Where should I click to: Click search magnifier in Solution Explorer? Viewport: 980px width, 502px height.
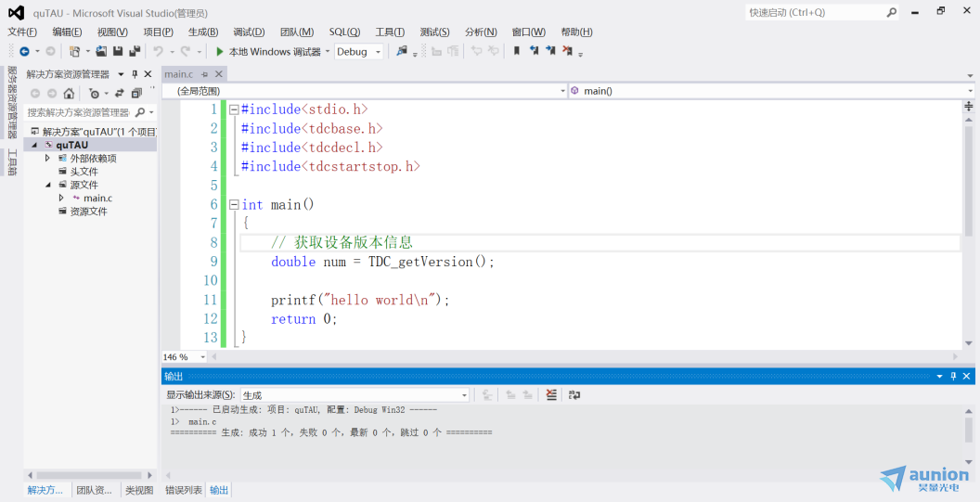(140, 112)
